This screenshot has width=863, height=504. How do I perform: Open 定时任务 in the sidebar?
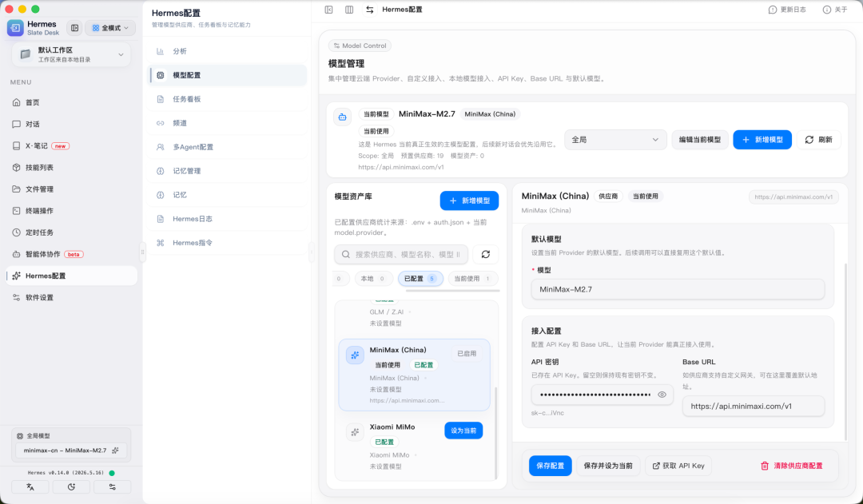pos(71,232)
